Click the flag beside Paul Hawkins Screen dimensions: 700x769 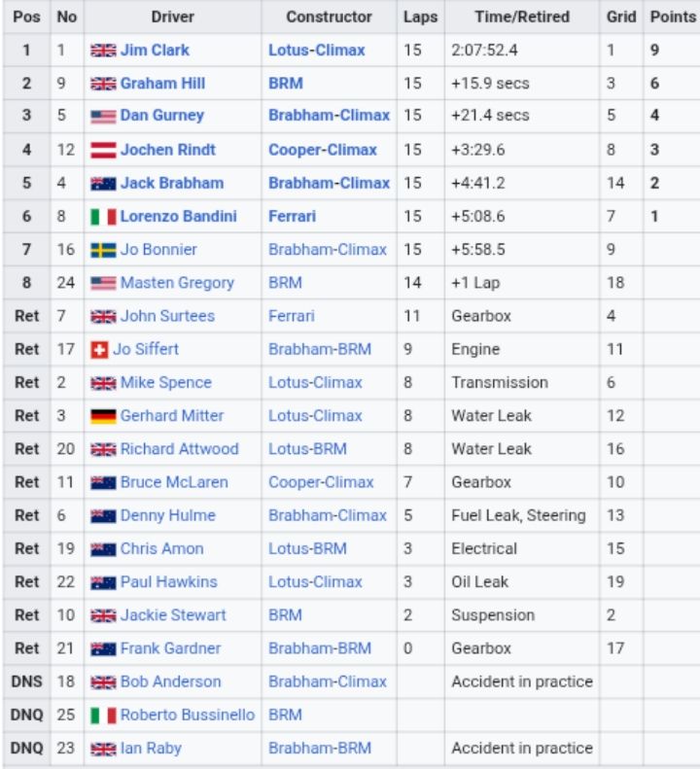pyautogui.click(x=103, y=582)
